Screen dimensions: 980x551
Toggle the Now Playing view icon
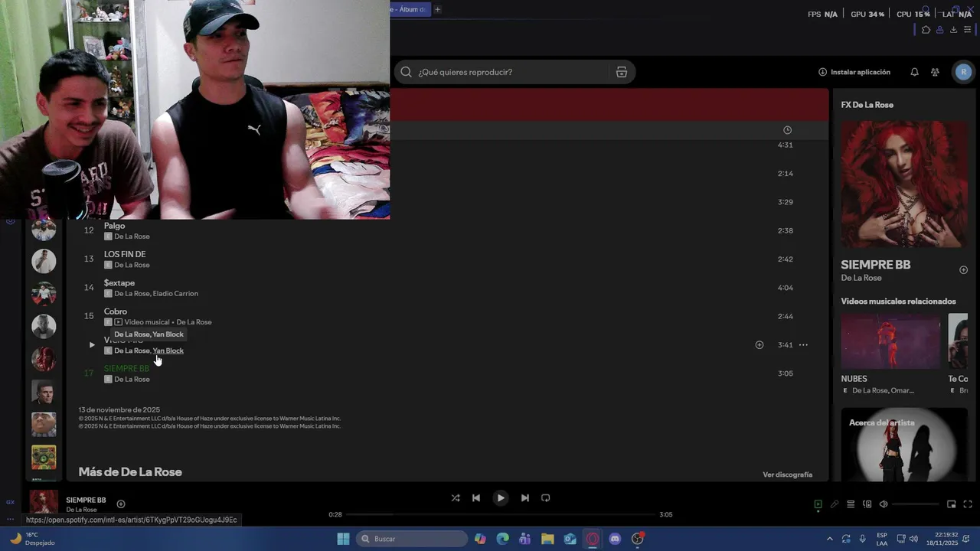pyautogui.click(x=818, y=504)
